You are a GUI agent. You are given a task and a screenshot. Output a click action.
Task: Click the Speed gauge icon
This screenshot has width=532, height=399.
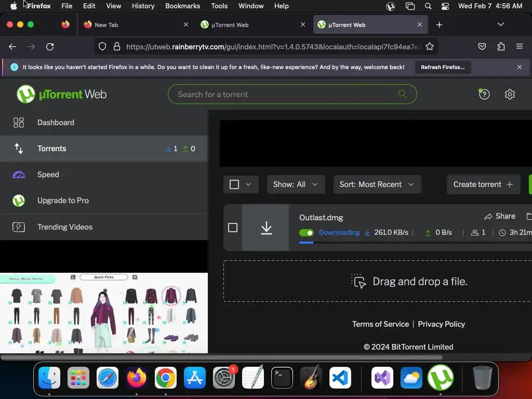pyautogui.click(x=19, y=175)
